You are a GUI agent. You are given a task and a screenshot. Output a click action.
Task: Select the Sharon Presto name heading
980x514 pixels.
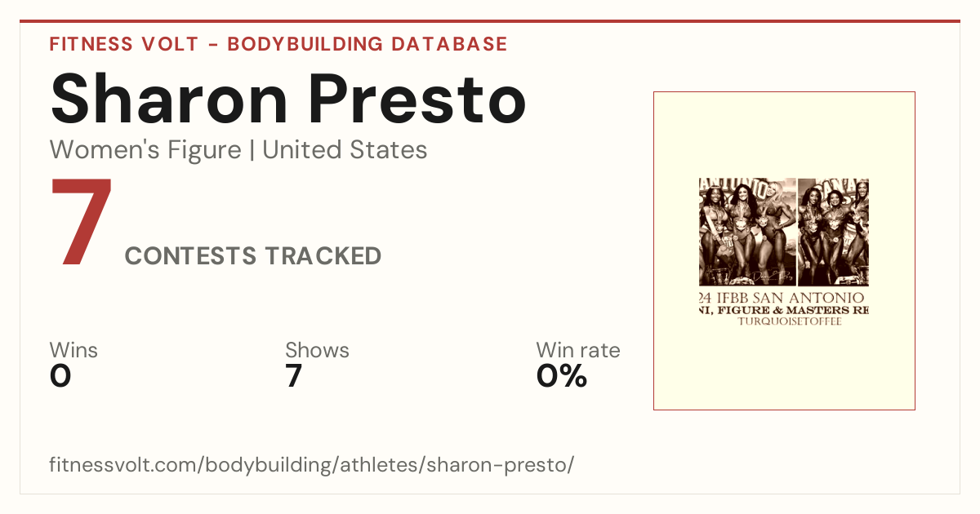(288, 99)
